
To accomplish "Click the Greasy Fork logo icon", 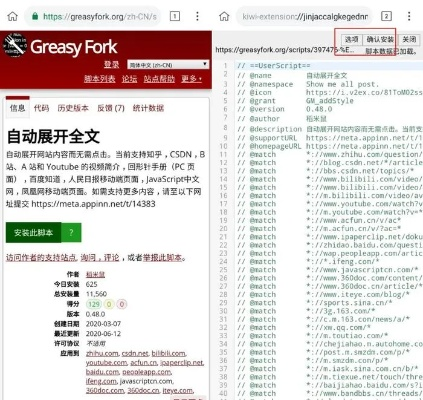I will pos(15,45).
